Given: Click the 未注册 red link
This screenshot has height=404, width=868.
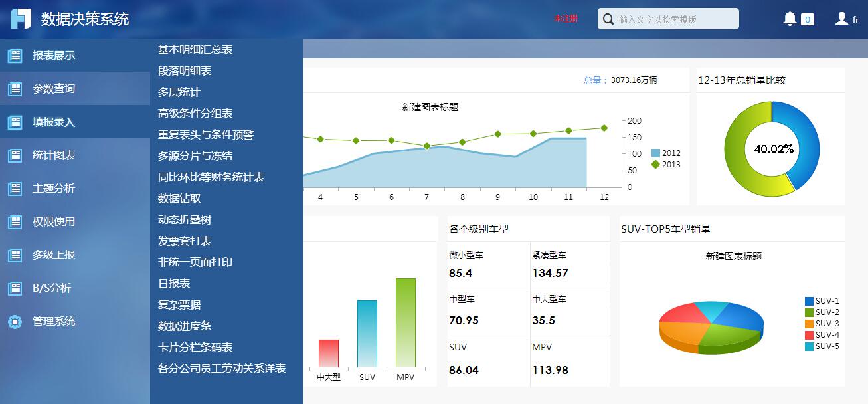Looking at the screenshot, I should [x=566, y=19].
